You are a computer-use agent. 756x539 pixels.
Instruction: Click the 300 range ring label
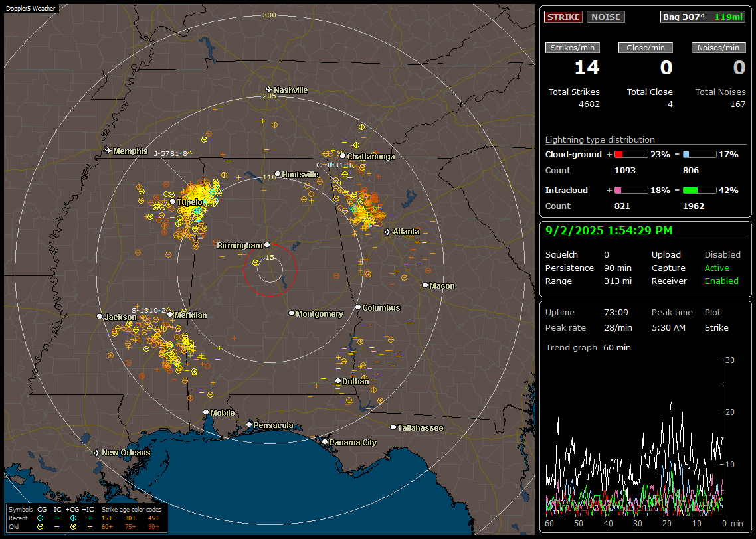click(269, 15)
